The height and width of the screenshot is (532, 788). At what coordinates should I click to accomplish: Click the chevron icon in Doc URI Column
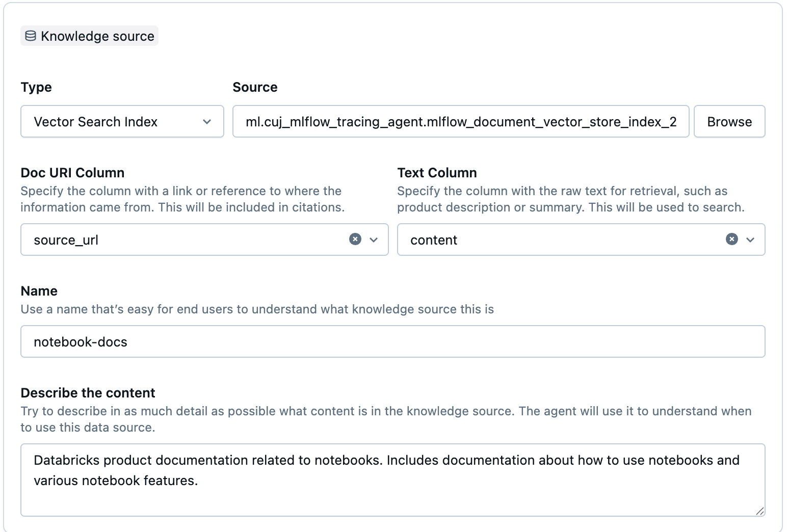point(374,240)
